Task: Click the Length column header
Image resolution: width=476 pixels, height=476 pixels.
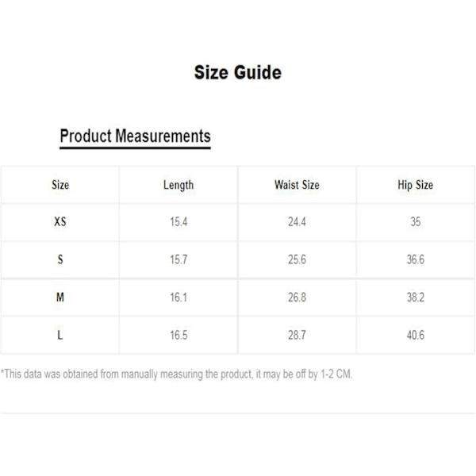Action: pyautogui.click(x=178, y=185)
